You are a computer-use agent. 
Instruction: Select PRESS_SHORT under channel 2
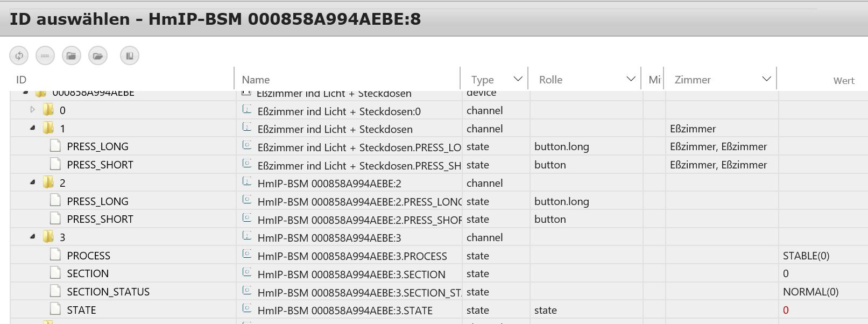[x=100, y=219]
